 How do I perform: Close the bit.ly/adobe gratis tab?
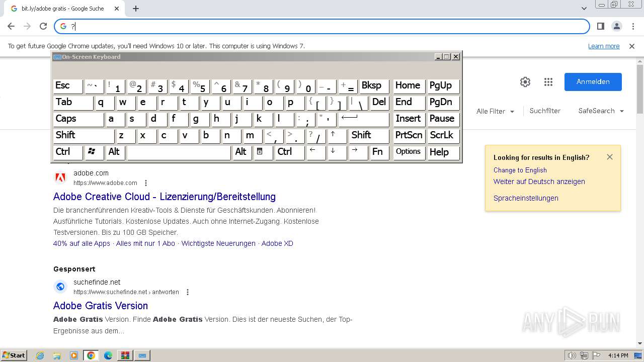click(117, 9)
